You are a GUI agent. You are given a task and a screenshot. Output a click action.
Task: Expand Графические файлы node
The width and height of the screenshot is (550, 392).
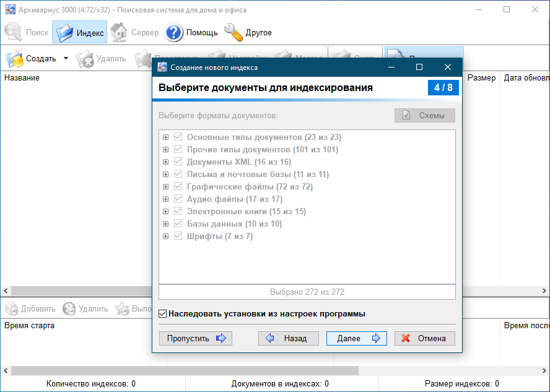point(165,187)
